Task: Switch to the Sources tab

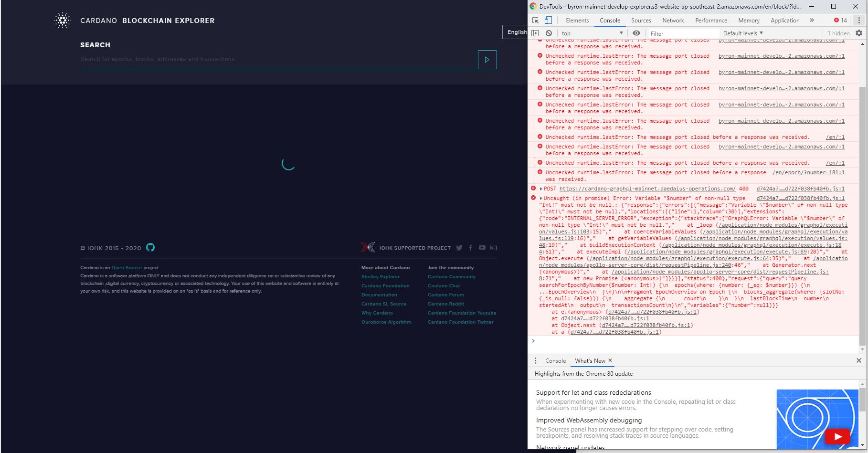Action: [x=641, y=21]
